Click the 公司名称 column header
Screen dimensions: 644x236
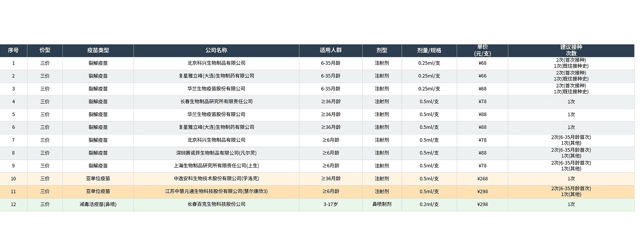point(216,51)
